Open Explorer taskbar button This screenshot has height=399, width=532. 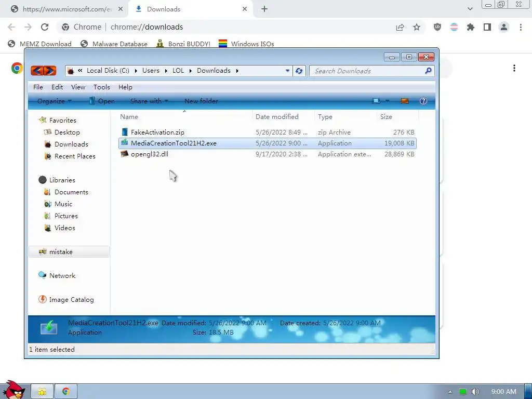42,392
